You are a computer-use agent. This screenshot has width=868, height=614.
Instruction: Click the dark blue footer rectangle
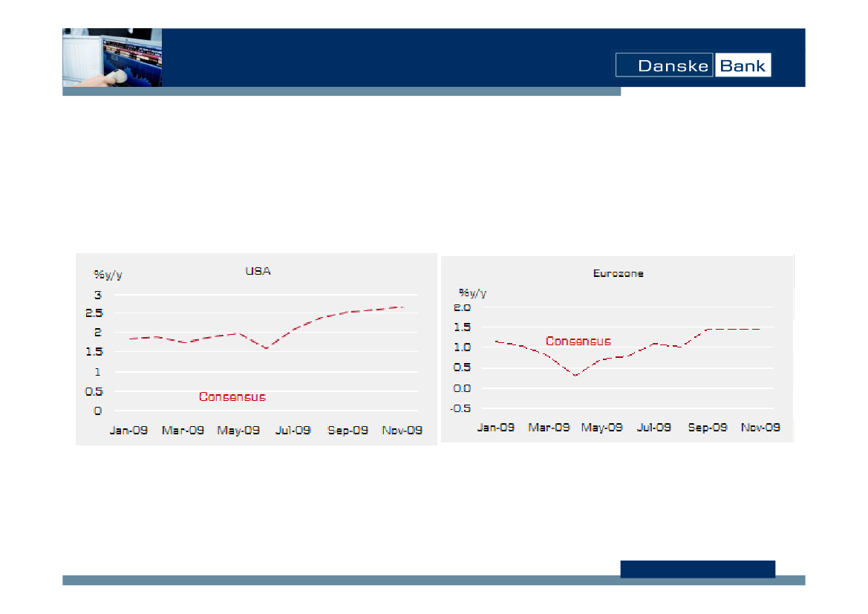point(697,569)
